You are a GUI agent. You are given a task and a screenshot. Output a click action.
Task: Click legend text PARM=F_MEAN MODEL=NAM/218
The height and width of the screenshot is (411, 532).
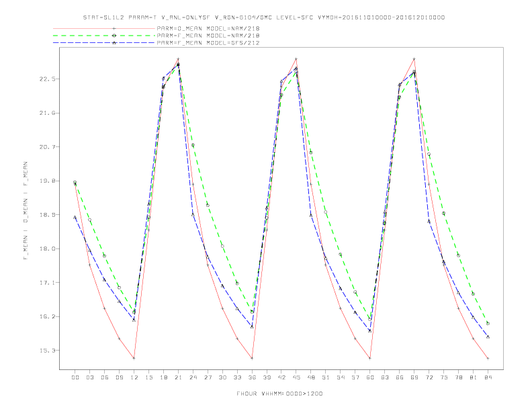208,36
